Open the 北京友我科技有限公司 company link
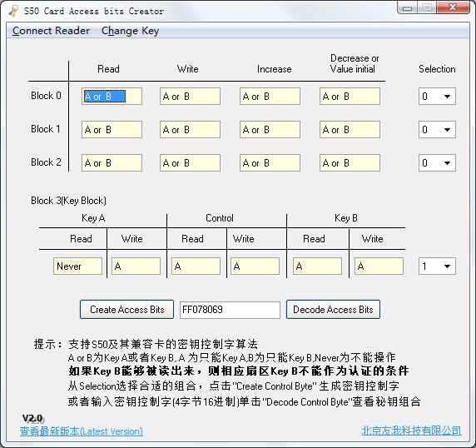 coord(412,431)
